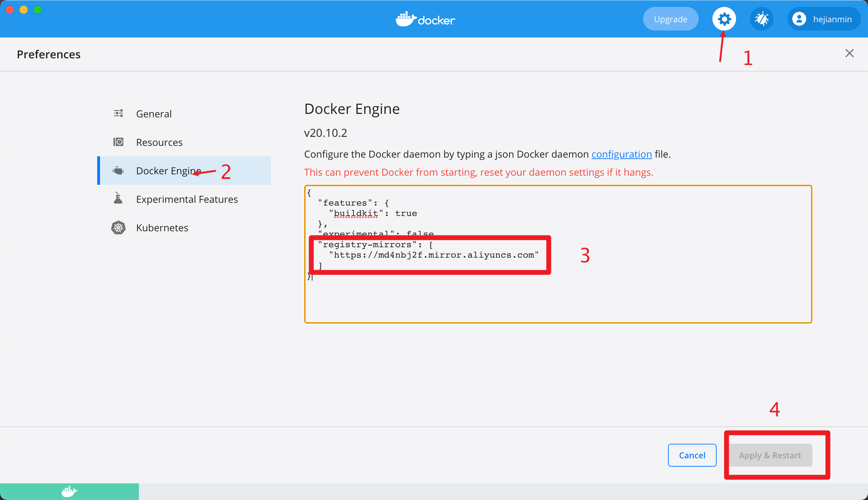868x500 pixels.
Task: Select the Kubernetes menu item
Action: tap(161, 228)
